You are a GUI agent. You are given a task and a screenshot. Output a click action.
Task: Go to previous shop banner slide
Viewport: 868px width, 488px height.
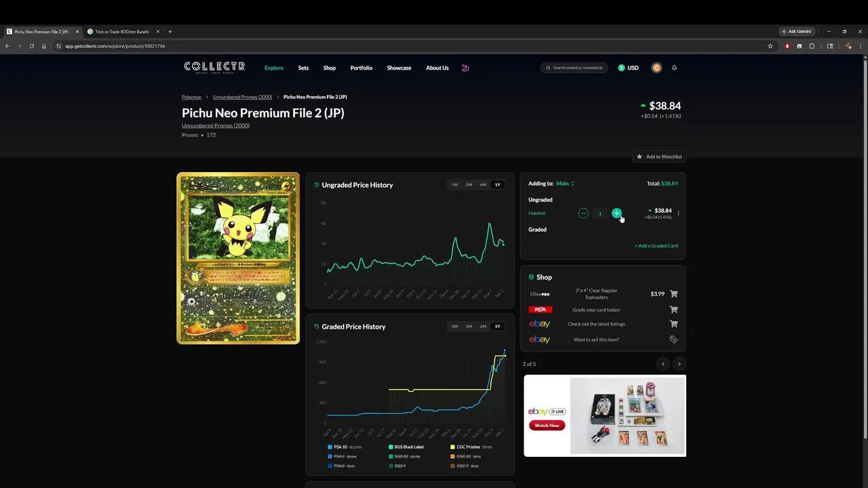[x=663, y=364]
